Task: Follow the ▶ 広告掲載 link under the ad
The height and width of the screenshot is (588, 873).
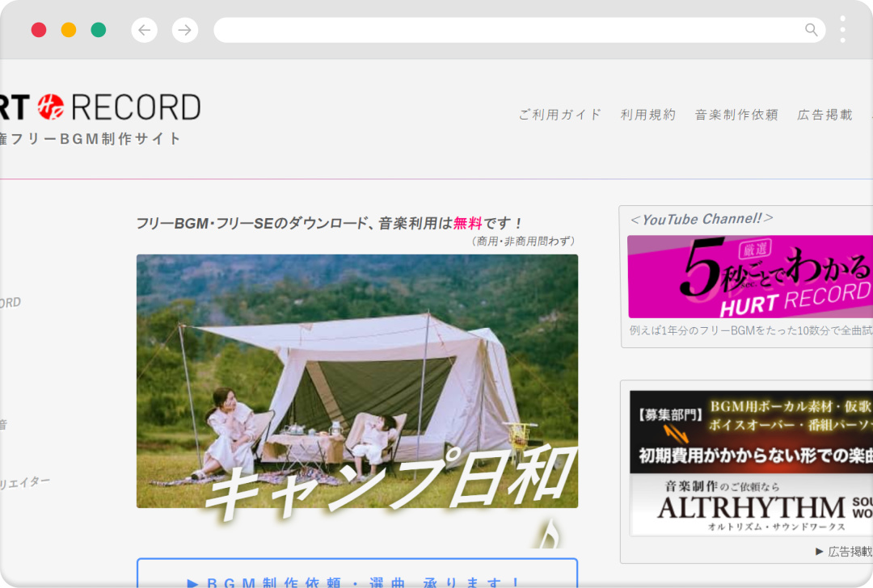Action: (x=843, y=552)
